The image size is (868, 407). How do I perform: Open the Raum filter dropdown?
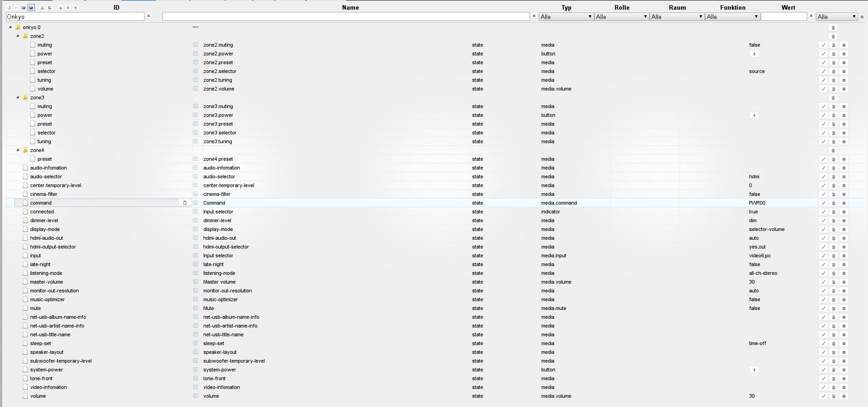[677, 17]
